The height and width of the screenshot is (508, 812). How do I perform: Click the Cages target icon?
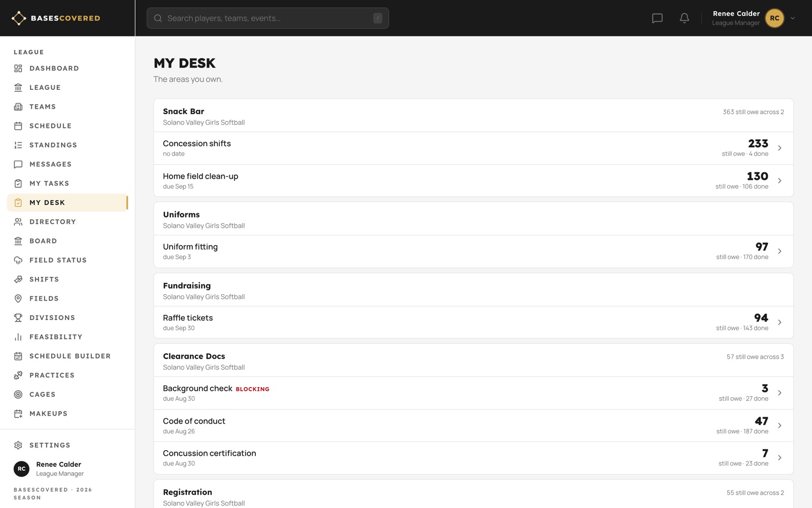click(18, 395)
